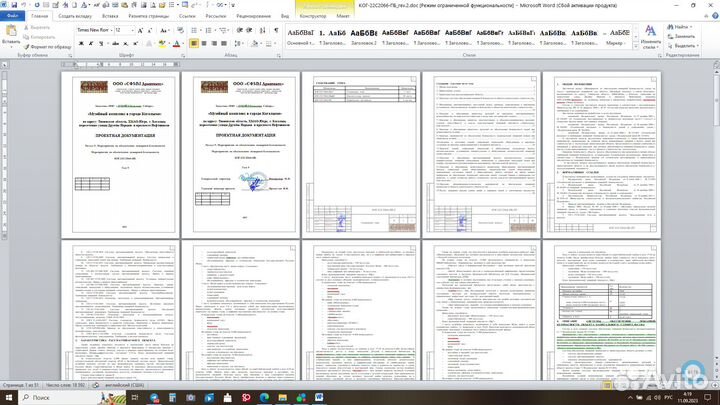This screenshot has height=405, width=720.
Task: Decrease paragraph indent
Action: click(240, 30)
